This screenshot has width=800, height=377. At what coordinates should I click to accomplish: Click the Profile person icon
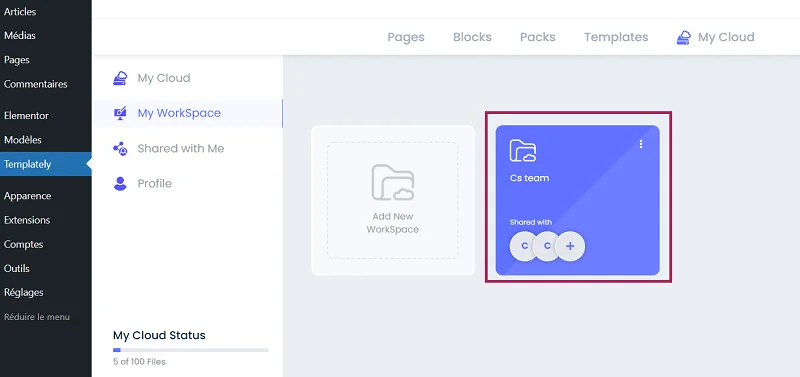pos(120,184)
